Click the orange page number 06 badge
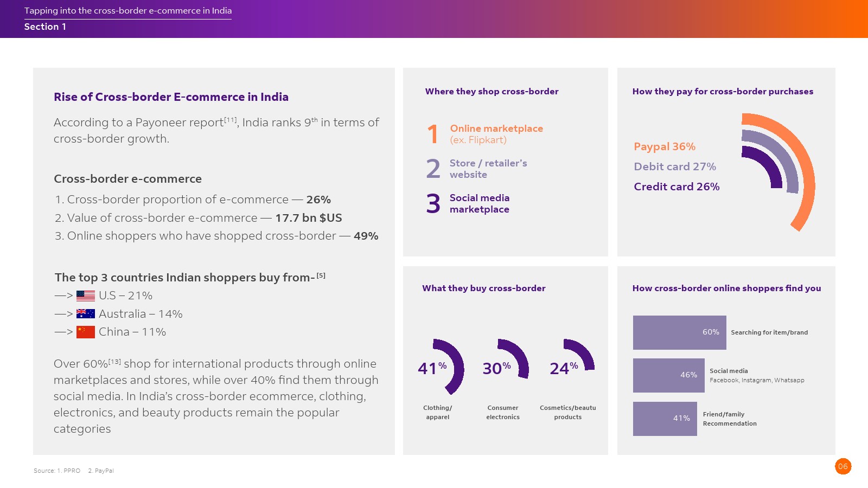 click(843, 466)
